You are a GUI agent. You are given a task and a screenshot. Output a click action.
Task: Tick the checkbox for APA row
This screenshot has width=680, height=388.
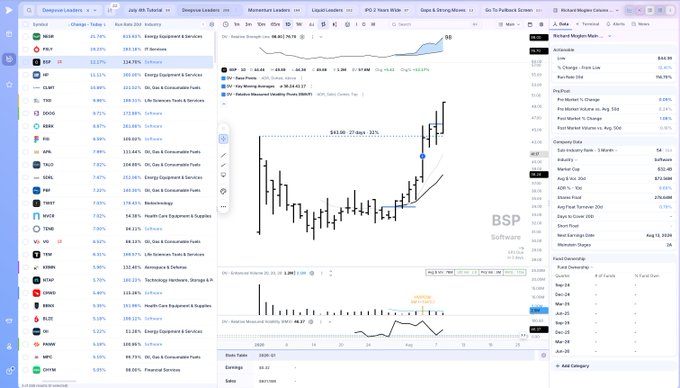coord(26,152)
